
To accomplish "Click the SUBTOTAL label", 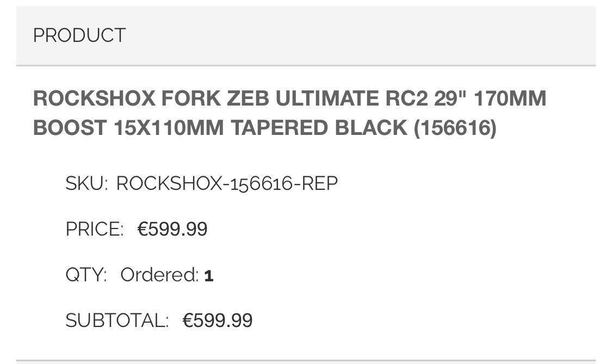I will point(117,320).
